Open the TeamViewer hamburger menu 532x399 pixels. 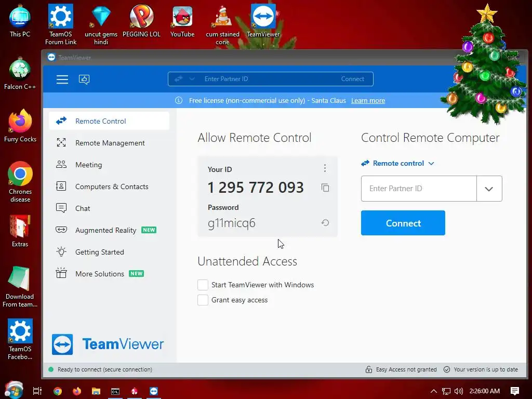(62, 79)
